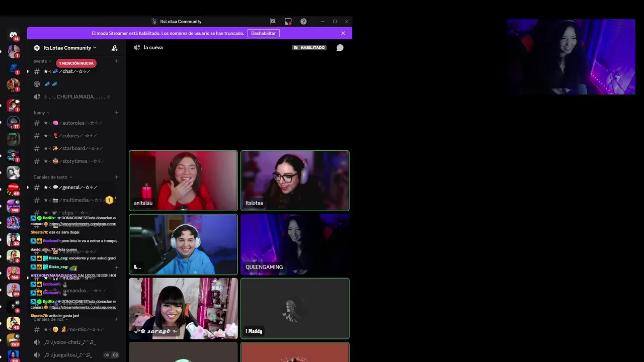Image resolution: width=644 pixels, height=362 pixels.
Task: Open the multimedia channel
Action: (75, 200)
